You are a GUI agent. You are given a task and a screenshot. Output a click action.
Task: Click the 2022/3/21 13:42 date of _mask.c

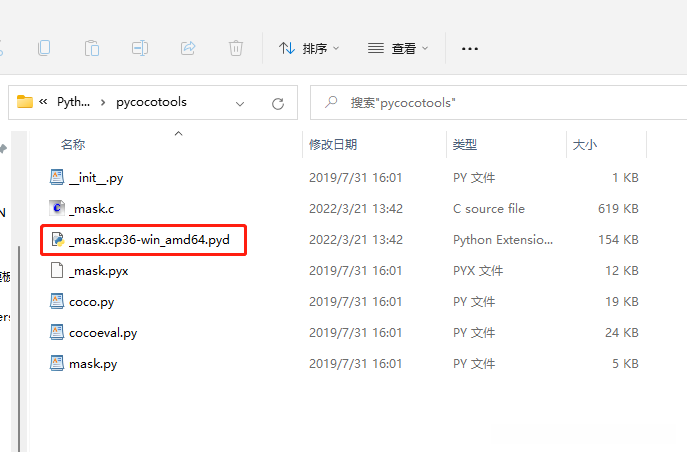(356, 208)
